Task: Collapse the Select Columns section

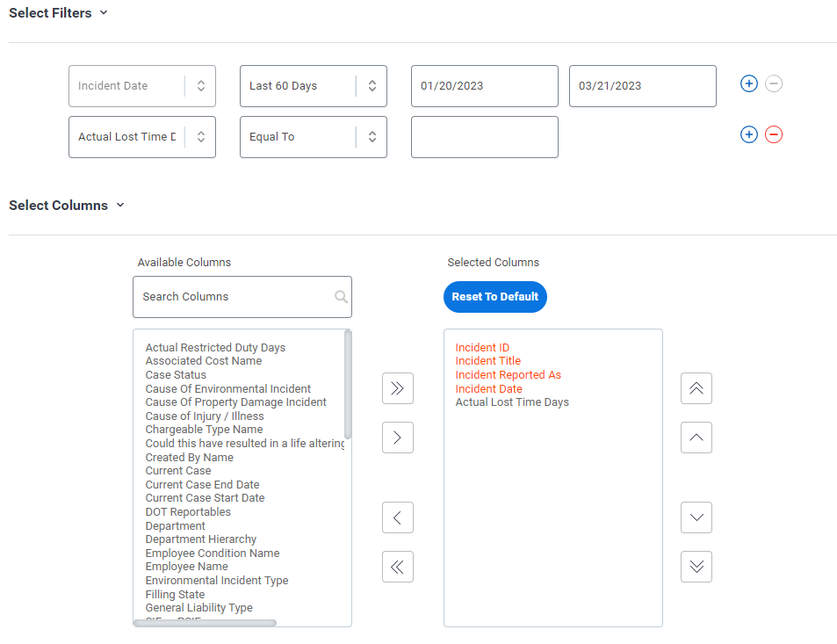Action: (119, 205)
